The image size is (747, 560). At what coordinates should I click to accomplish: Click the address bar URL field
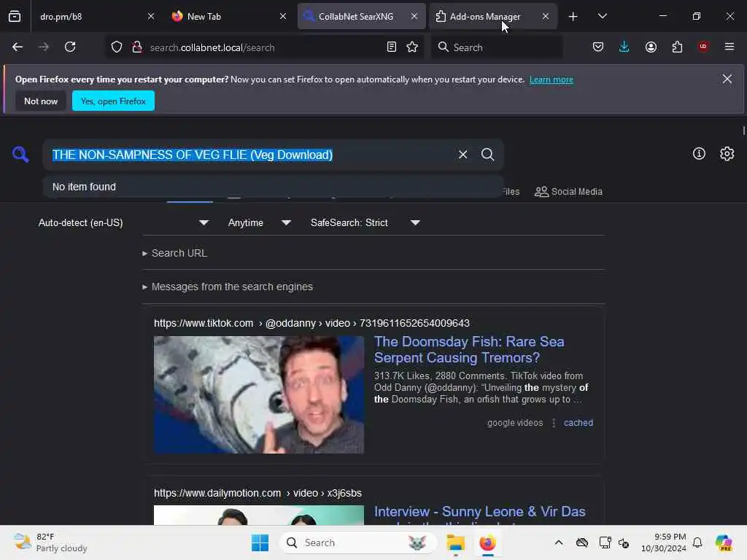(x=263, y=47)
